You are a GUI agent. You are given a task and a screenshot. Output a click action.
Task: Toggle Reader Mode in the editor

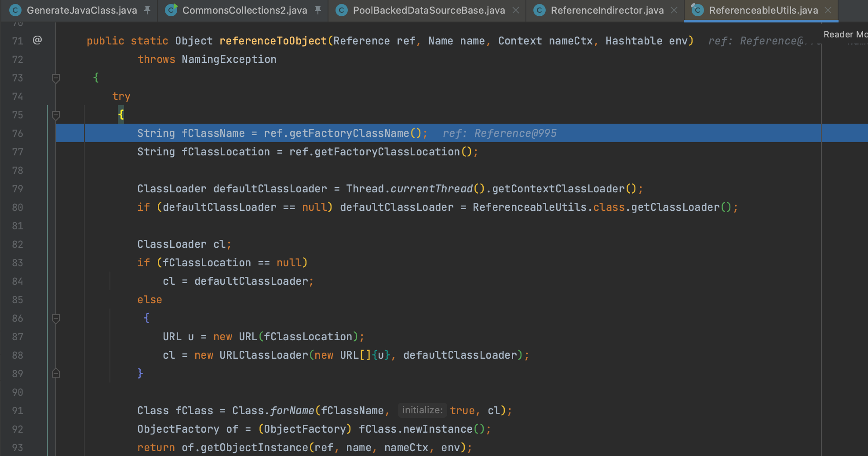(x=846, y=34)
